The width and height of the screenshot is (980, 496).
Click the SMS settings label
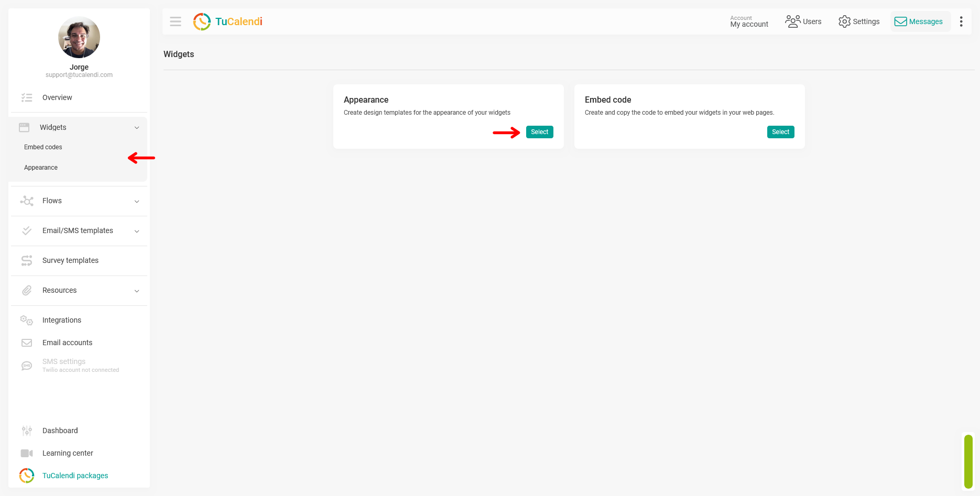(x=64, y=361)
